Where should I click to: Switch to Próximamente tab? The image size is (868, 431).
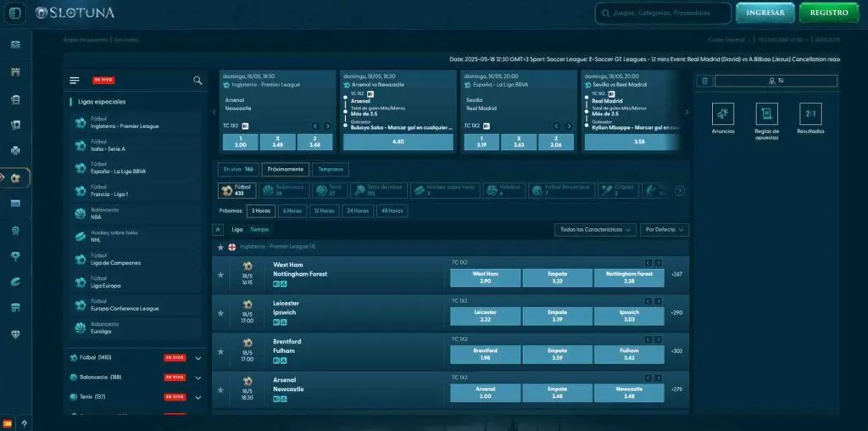coord(285,170)
